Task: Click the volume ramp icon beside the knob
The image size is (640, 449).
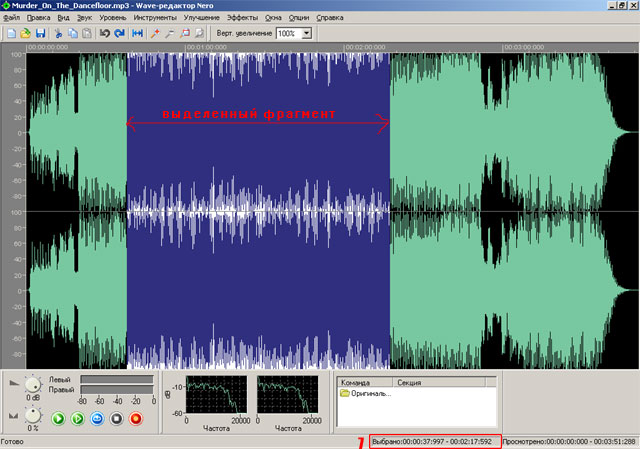Action: coord(14,383)
